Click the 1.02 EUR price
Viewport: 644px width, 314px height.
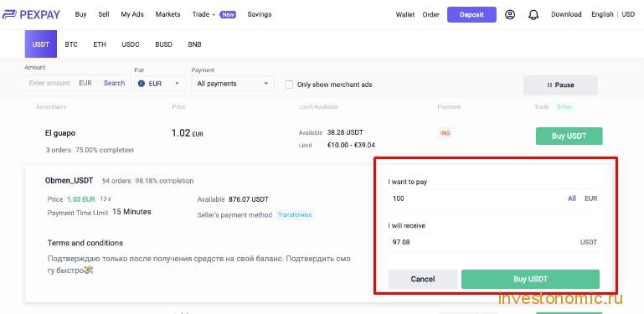coord(188,133)
